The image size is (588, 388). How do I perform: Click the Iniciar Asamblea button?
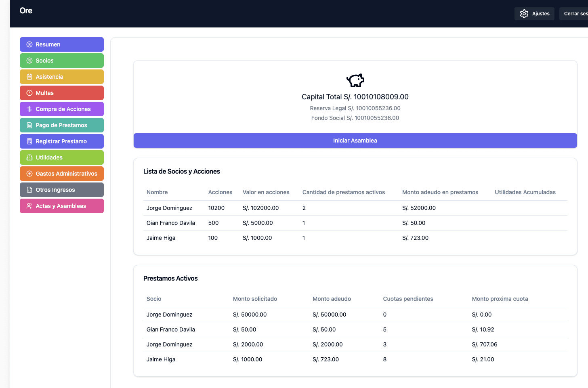[x=355, y=141]
